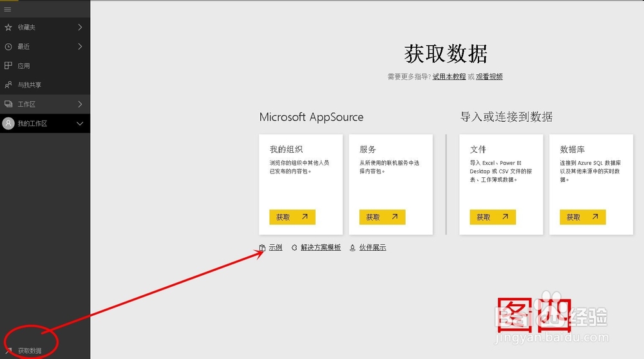644x359 pixels.
Task: Click the Workspaces icon in sidebar
Action: click(x=8, y=104)
